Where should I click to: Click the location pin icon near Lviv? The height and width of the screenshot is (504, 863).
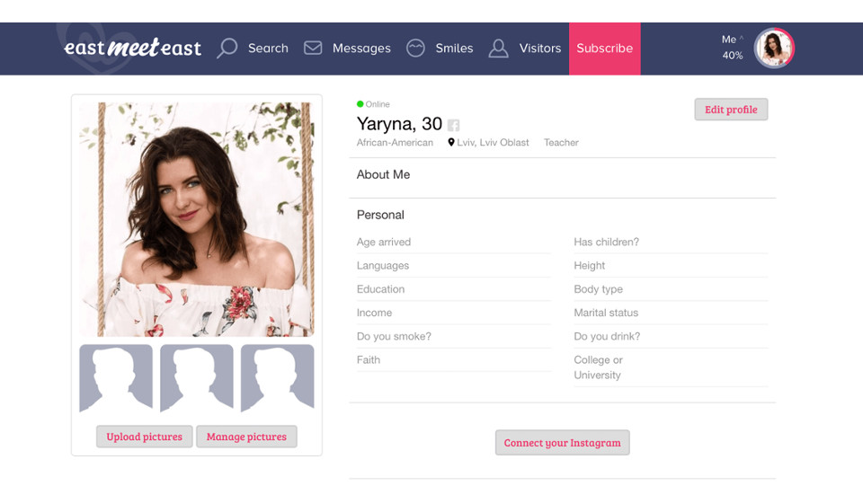pos(451,143)
